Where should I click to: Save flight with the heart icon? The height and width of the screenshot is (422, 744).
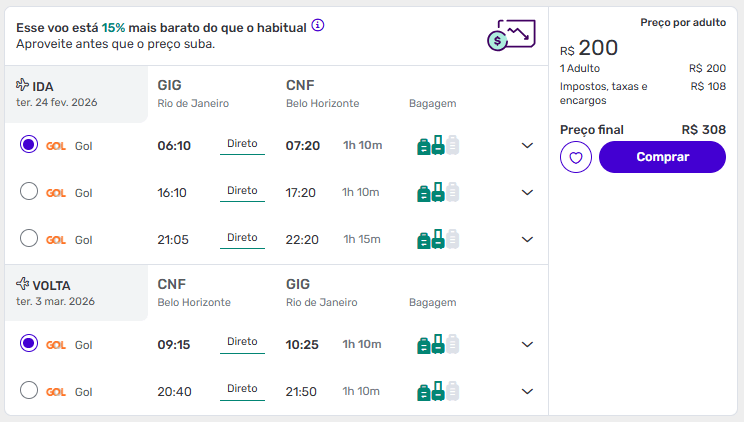pyautogui.click(x=576, y=157)
